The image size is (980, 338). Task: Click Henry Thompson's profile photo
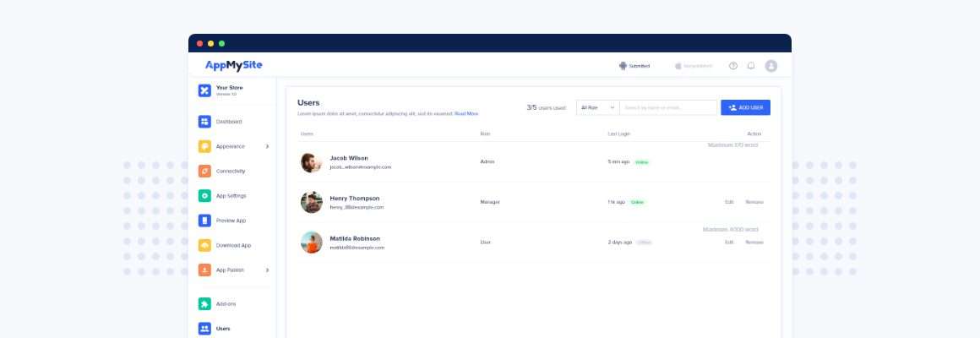tap(311, 203)
